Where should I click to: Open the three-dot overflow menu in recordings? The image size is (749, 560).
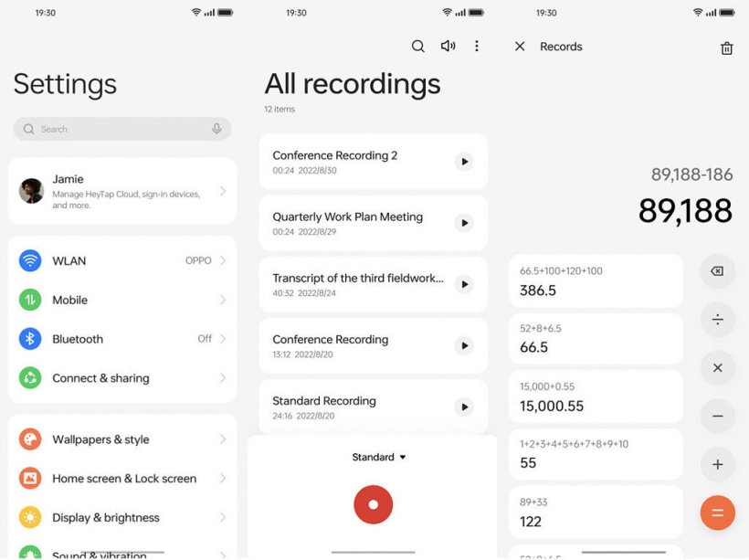click(477, 46)
